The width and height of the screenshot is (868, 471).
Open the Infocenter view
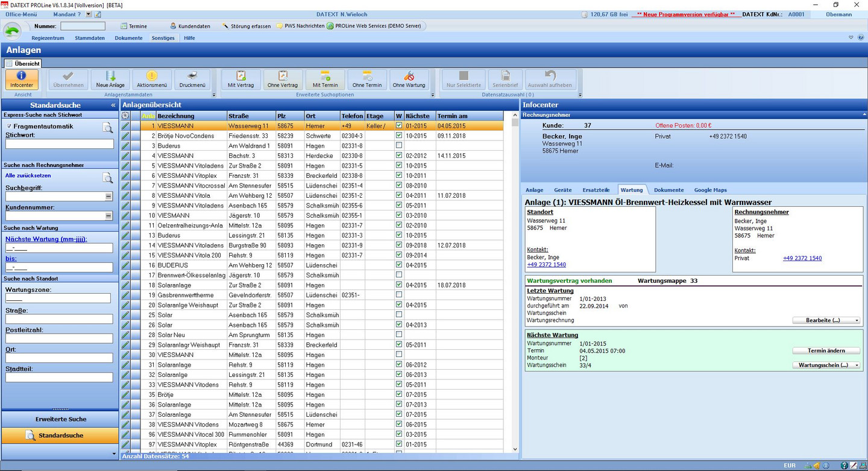[x=22, y=80]
